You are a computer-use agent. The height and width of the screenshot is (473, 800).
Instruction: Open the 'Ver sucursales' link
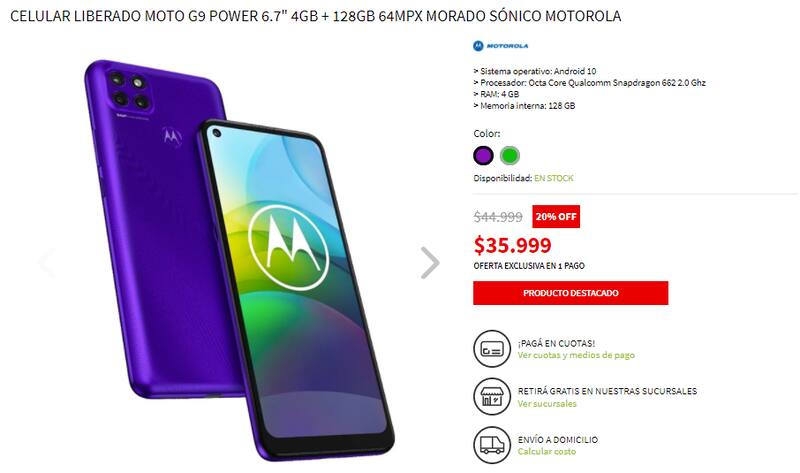pyautogui.click(x=547, y=404)
